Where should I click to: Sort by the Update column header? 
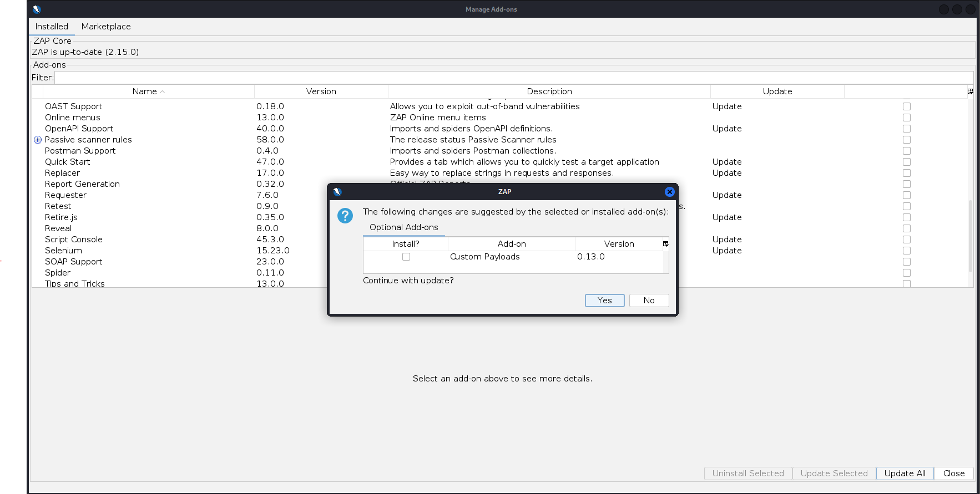tap(777, 91)
